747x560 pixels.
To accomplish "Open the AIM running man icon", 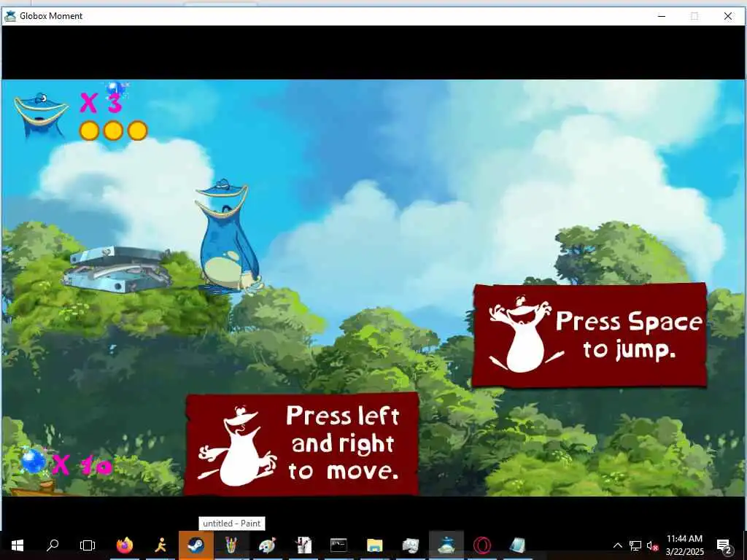I will 160,545.
